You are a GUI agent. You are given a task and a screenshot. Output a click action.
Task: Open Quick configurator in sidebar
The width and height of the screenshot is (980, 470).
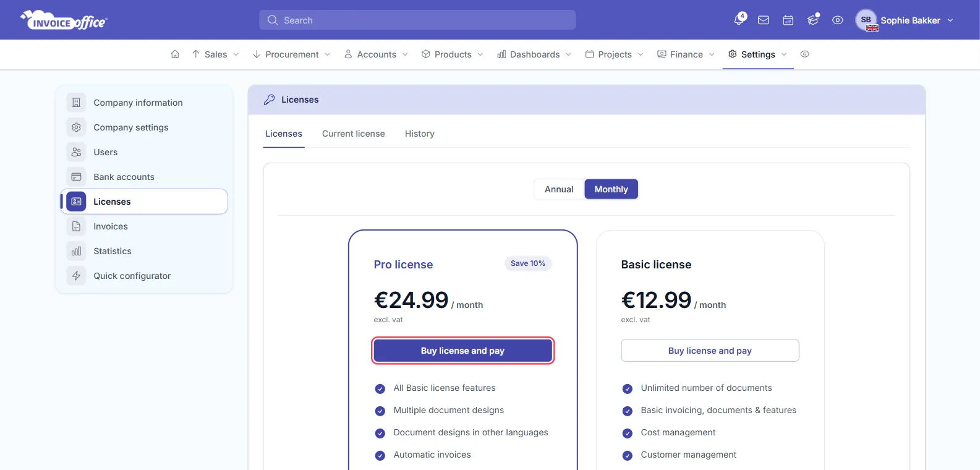point(144,276)
